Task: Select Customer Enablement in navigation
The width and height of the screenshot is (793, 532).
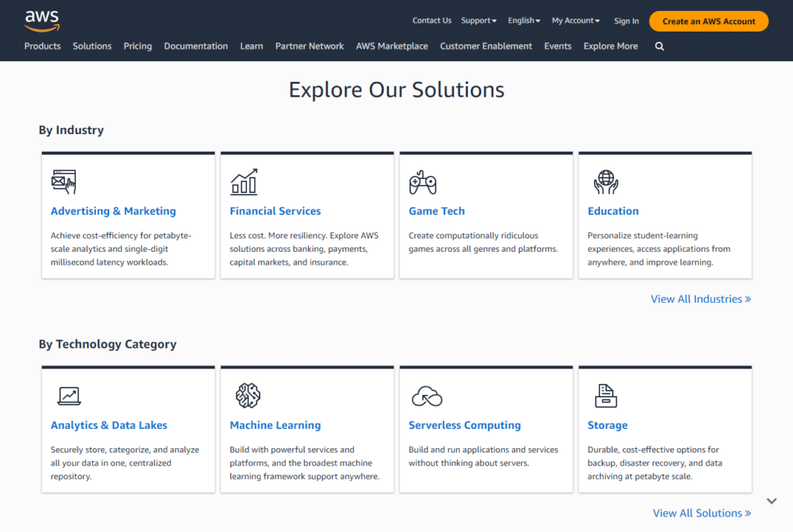Action: [486, 46]
